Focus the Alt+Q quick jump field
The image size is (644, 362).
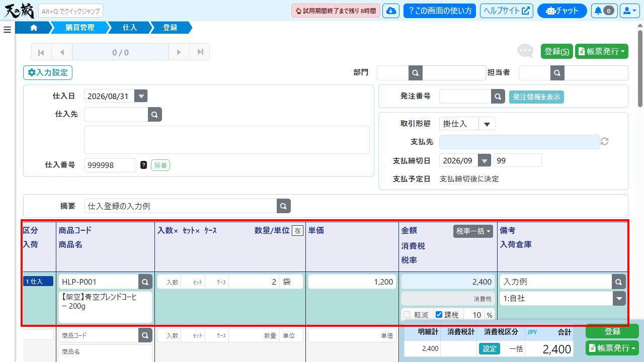pyautogui.click(x=70, y=11)
